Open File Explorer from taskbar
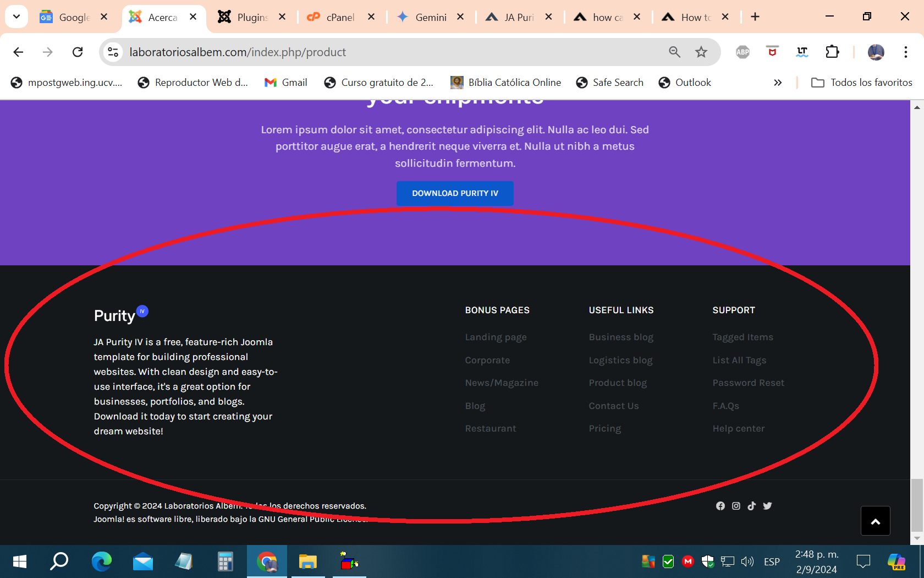 308,561
